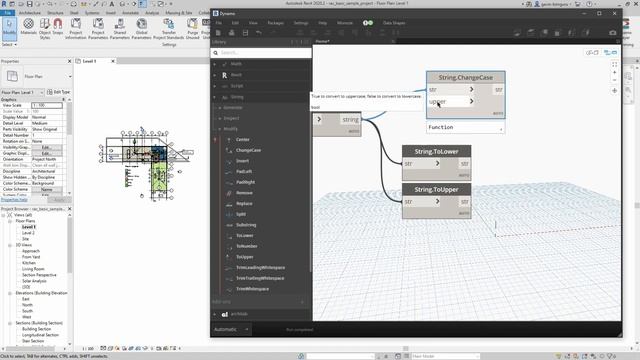Click notification indicator in Dynamo menu bar
The width and height of the screenshot is (640, 360).
click(x=368, y=23)
